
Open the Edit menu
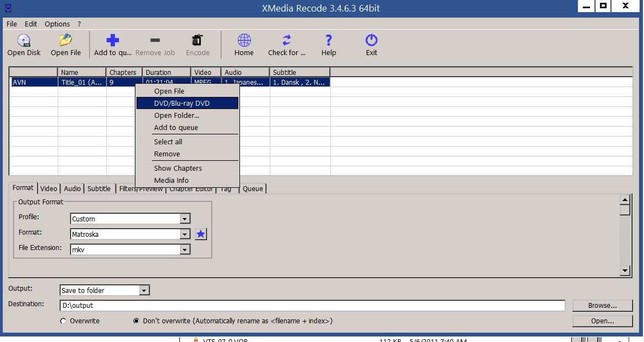[31, 24]
